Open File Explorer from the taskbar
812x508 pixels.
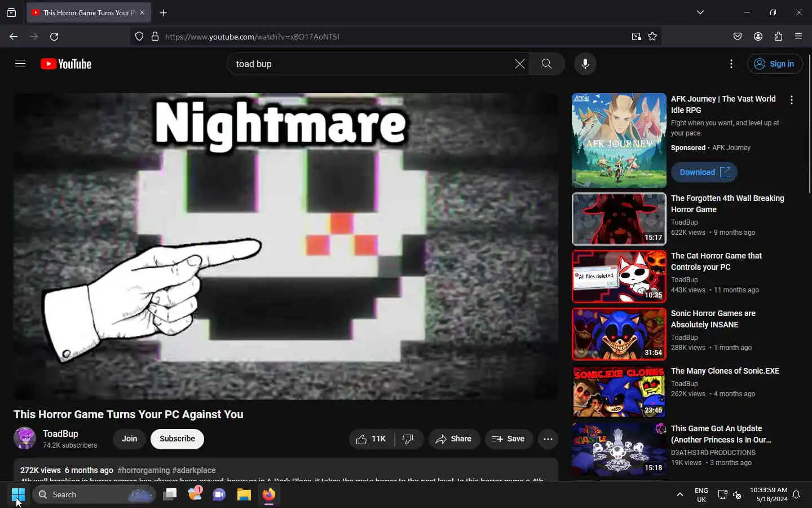244,494
